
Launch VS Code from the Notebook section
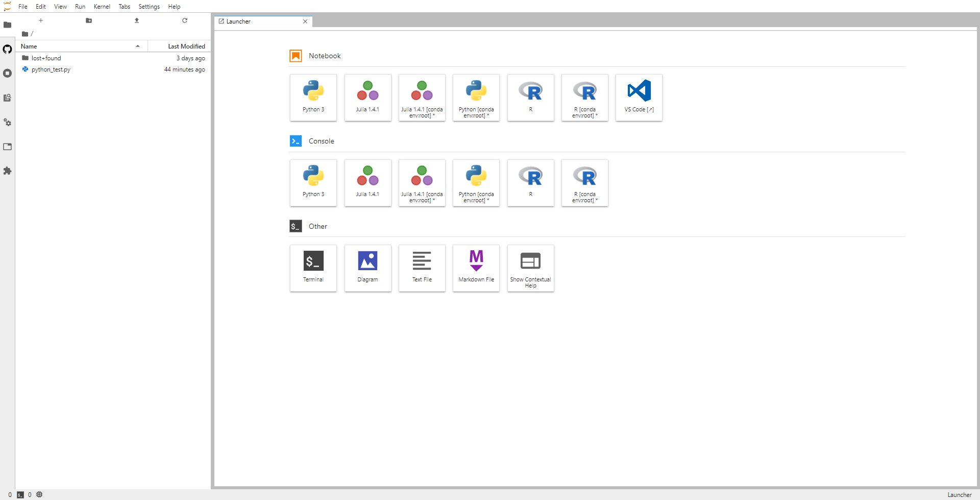click(x=639, y=98)
